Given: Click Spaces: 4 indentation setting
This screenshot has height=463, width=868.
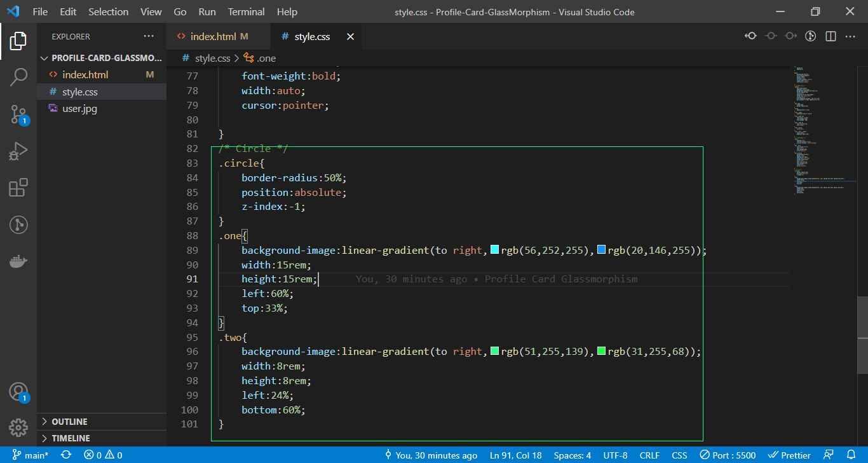Looking at the screenshot, I should point(572,455).
